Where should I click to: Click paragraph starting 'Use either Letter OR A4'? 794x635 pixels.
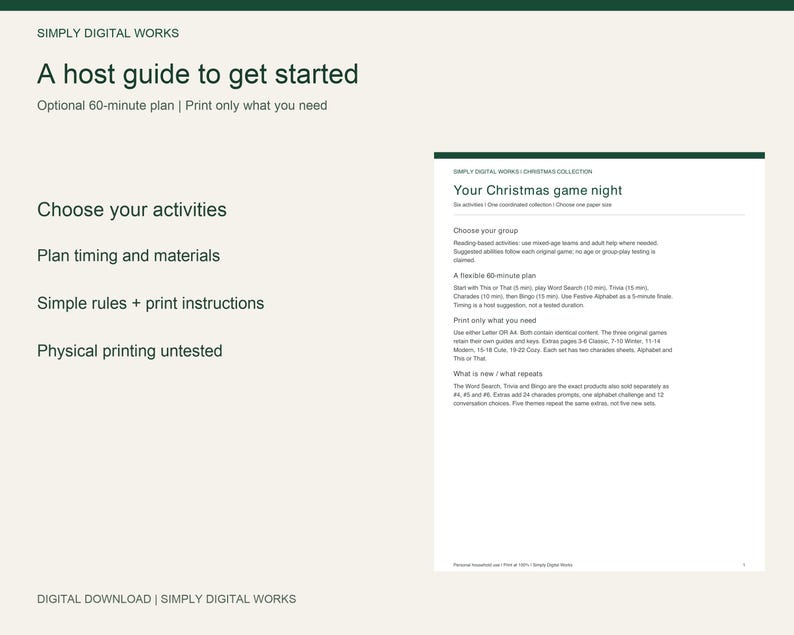click(x=563, y=346)
